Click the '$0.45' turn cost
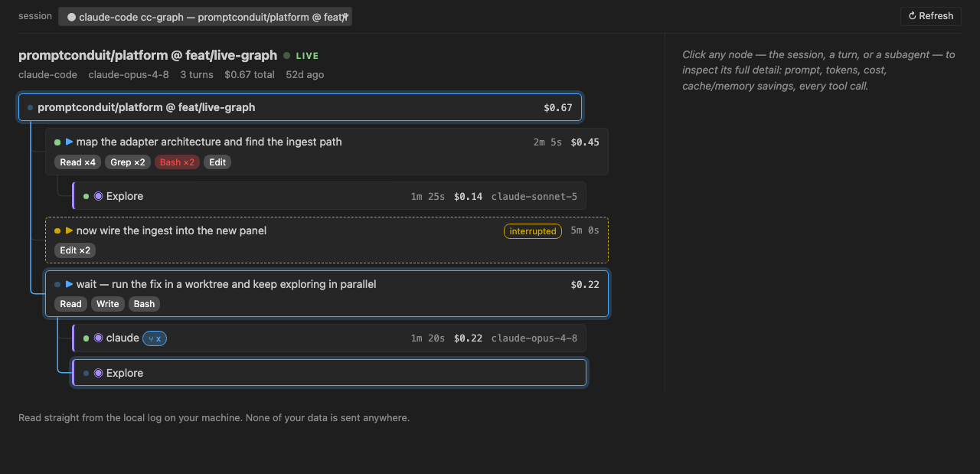 click(585, 142)
